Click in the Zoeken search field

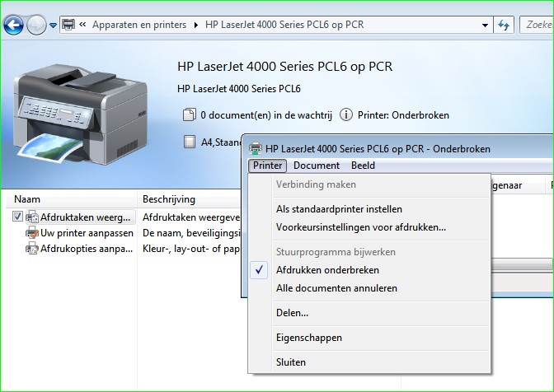click(x=537, y=25)
